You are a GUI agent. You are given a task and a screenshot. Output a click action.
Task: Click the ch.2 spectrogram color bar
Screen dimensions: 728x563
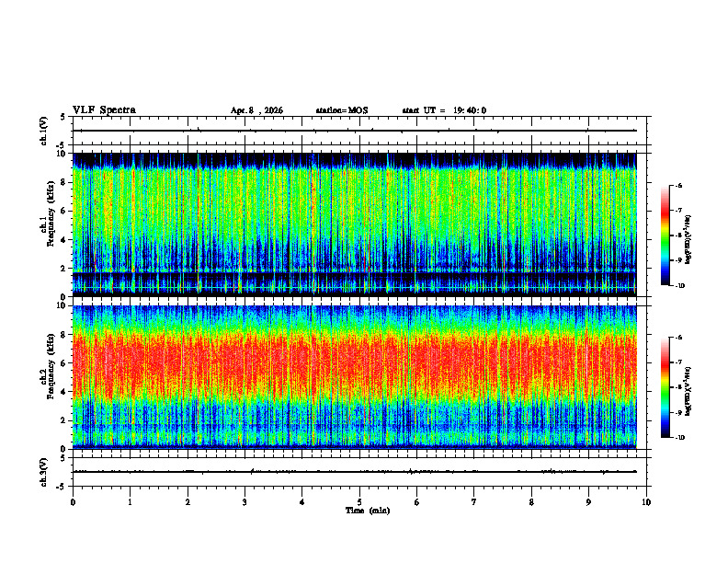click(x=665, y=387)
